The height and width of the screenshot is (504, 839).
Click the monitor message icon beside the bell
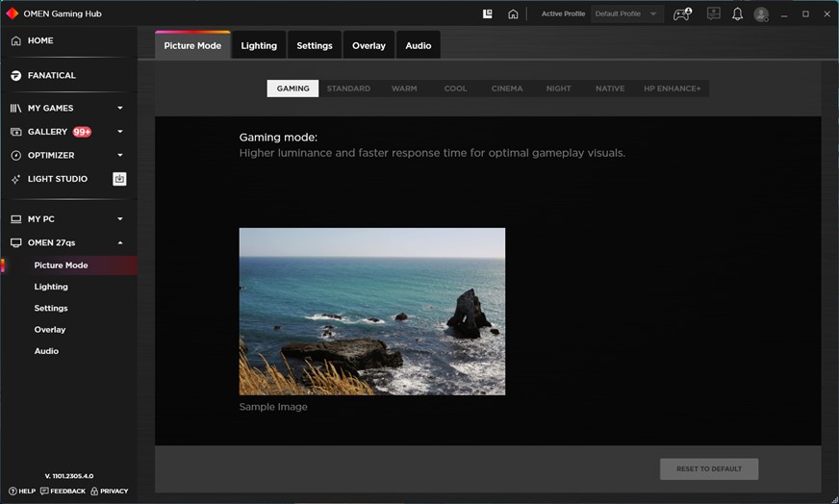pos(713,14)
